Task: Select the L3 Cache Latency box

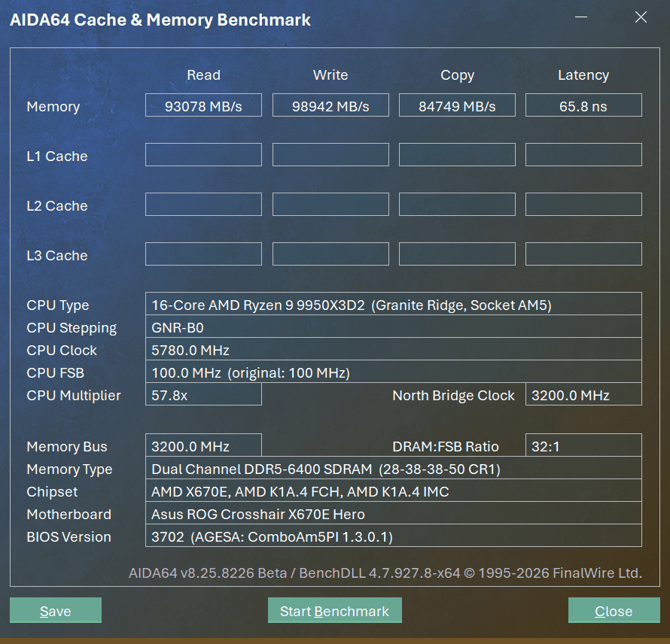Action: [x=583, y=254]
